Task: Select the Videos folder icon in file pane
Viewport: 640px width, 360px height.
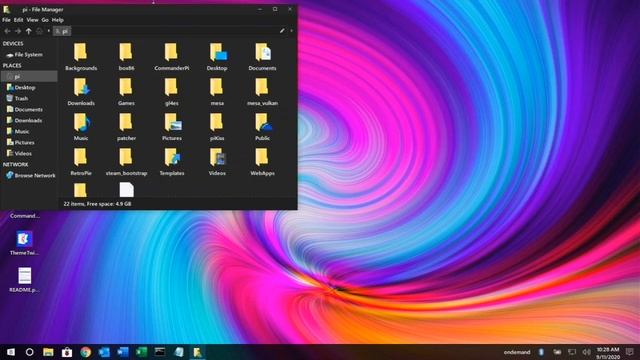Action: point(218,158)
